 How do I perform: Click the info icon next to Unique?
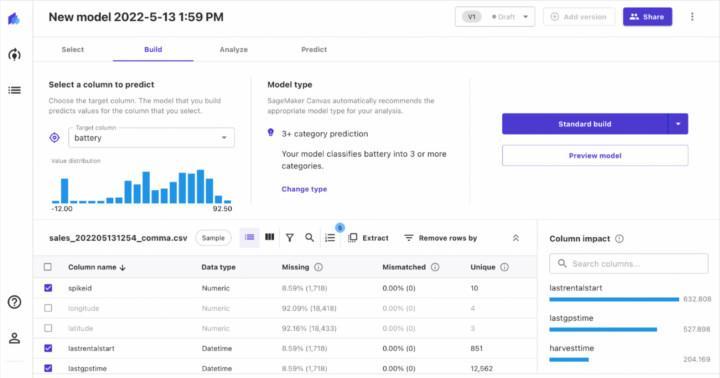coord(504,267)
